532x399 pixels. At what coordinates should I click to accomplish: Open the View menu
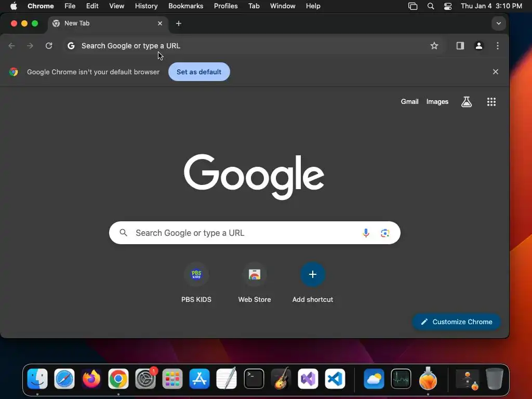116,6
